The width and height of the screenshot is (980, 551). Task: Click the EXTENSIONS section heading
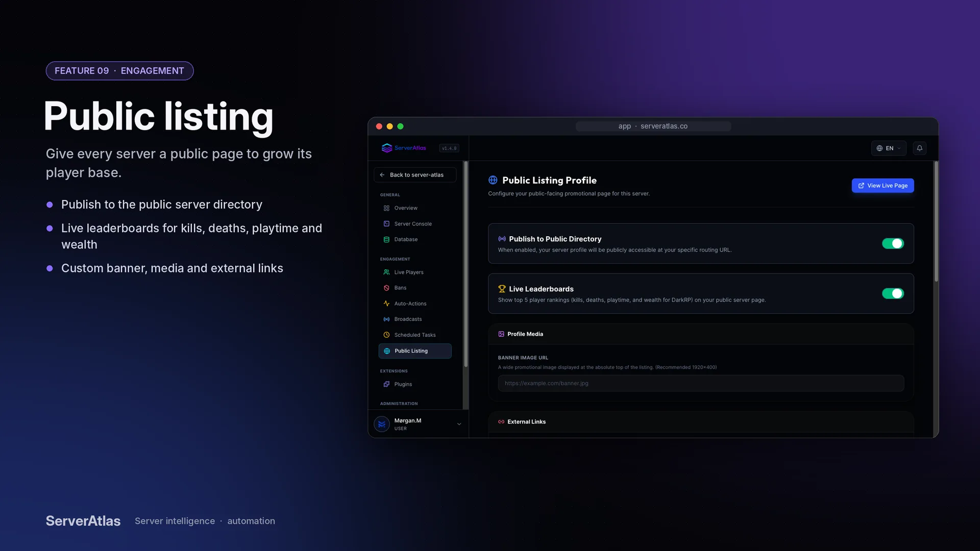(394, 371)
